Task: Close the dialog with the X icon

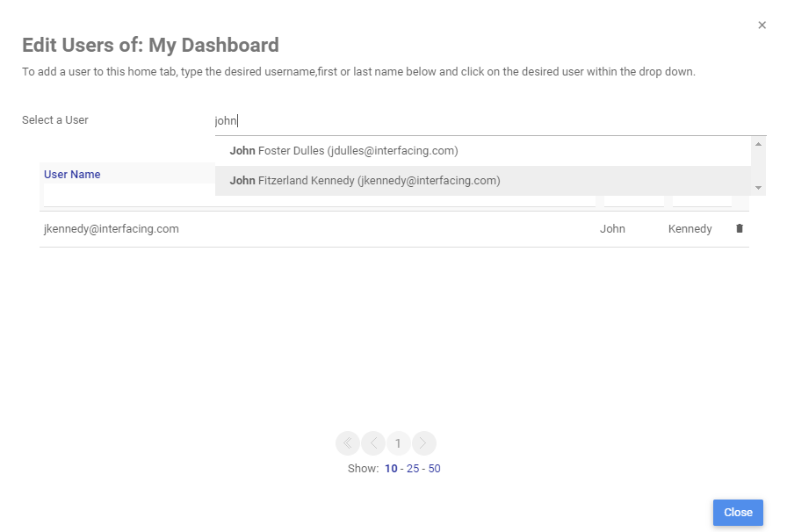Action: click(762, 25)
